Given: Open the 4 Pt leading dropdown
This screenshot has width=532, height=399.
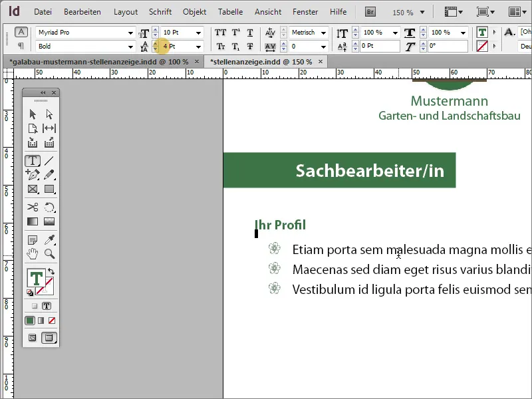Looking at the screenshot, I should click(198, 47).
